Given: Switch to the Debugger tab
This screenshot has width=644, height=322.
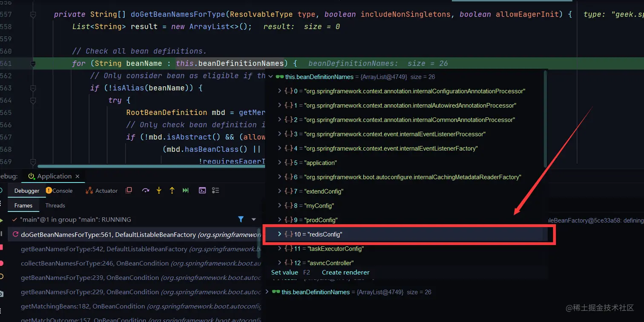Looking at the screenshot, I should click(27, 191).
